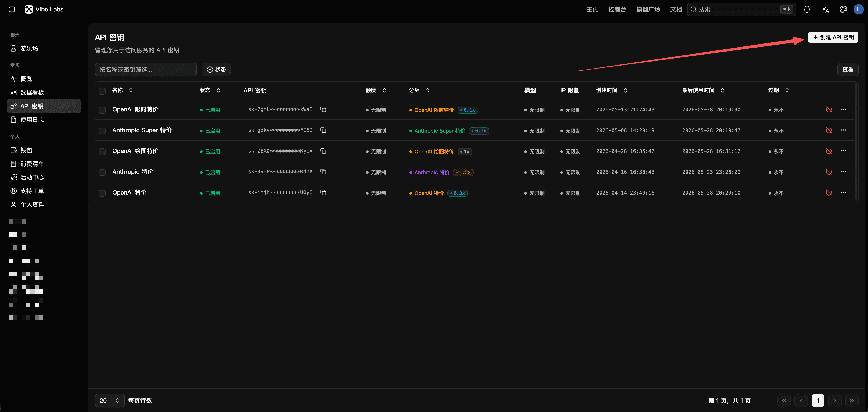Open more actions for OpenAI 绘图特价
Viewport: 868px width, 412px height.
point(843,151)
